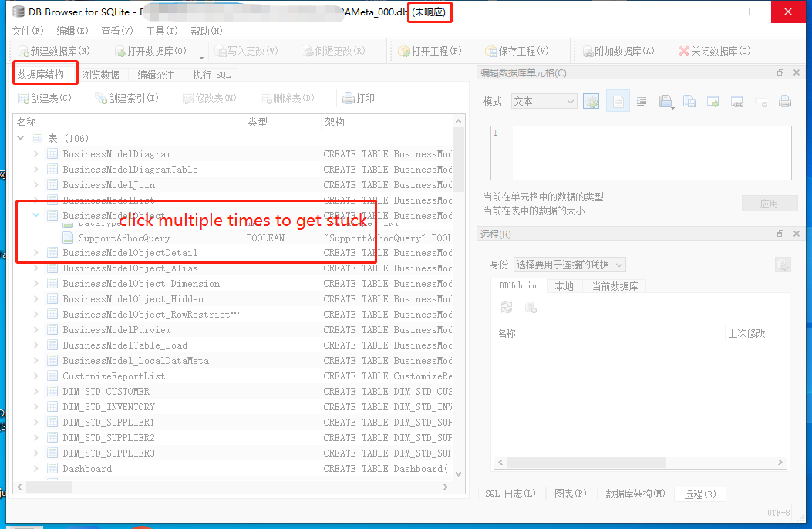Click first icon right of the 模式 combo box
Screen dimensions: 812x529
point(591,102)
